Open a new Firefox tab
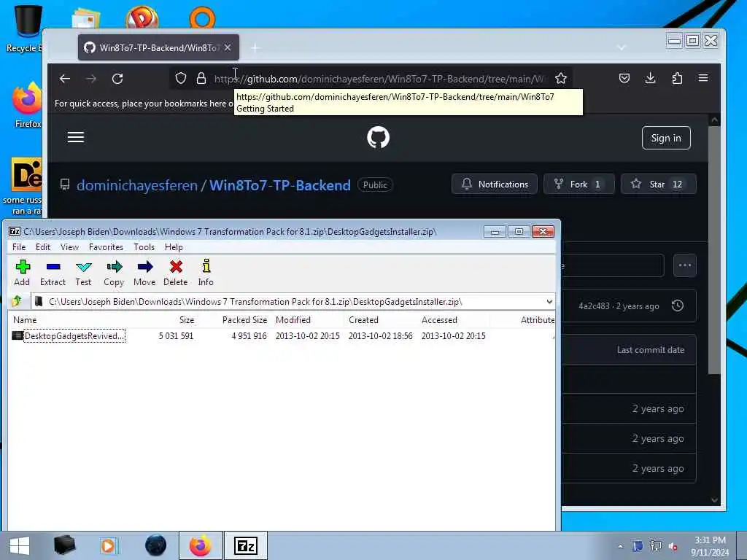 tap(255, 47)
